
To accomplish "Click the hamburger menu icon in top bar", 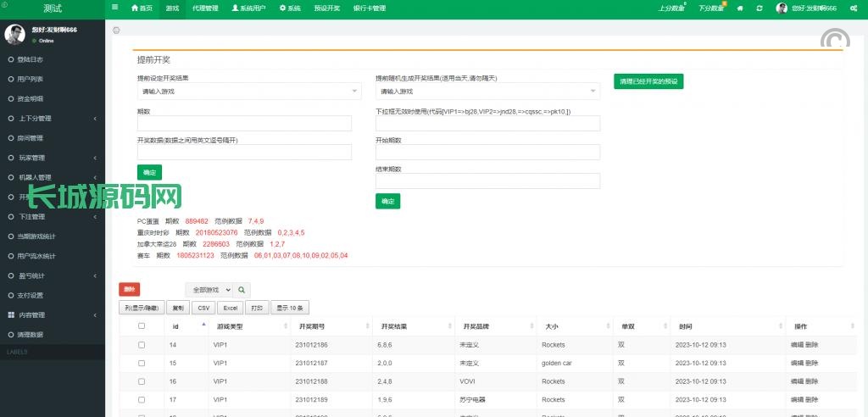I will [114, 8].
